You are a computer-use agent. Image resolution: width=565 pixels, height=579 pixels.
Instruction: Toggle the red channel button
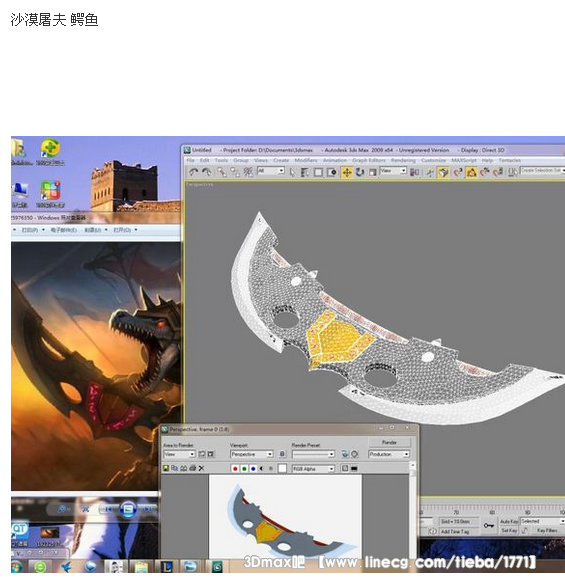click(x=235, y=469)
